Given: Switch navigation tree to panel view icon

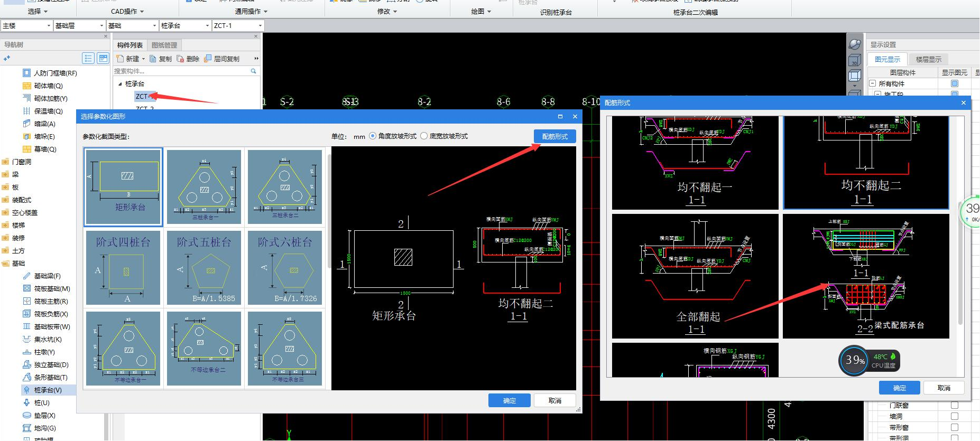Looking at the screenshot, I should point(103,58).
